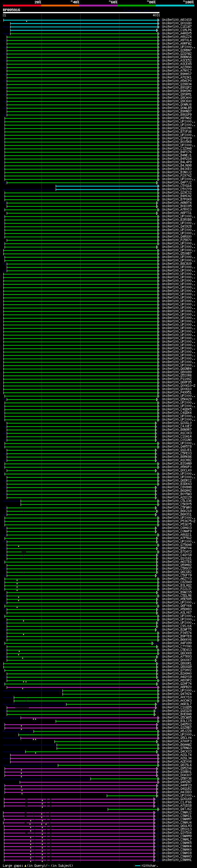This screenshot has height=868, width=197.
Task: Open the UniRef100_A8I4S9 hit label
Action: [177, 20]
